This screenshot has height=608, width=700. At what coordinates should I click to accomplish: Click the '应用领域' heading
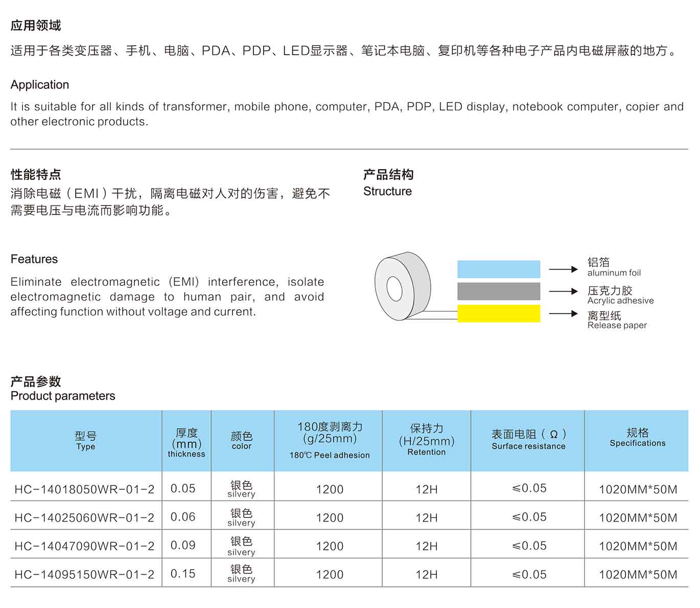(x=36, y=26)
